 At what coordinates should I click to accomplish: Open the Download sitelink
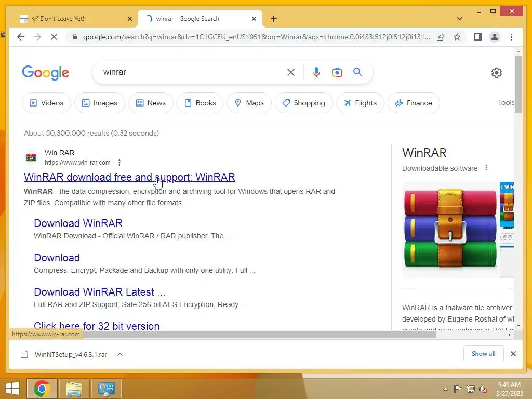(57, 258)
